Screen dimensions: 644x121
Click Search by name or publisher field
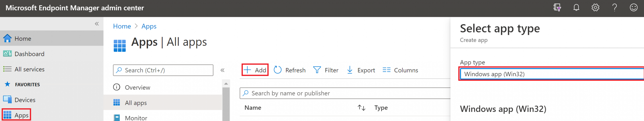345,93
